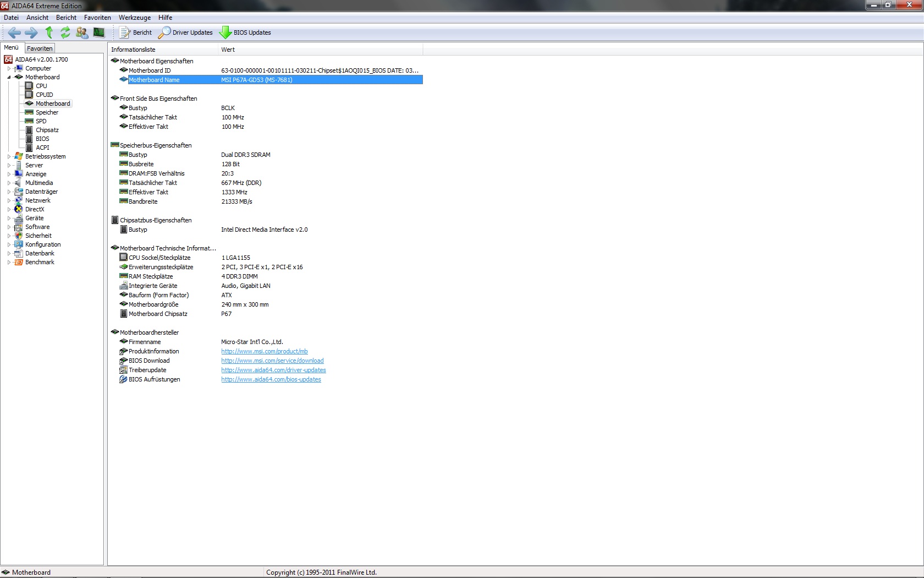The width and height of the screenshot is (924, 578).
Task: Open the msi.com/service/download link
Action: pyautogui.click(x=272, y=361)
